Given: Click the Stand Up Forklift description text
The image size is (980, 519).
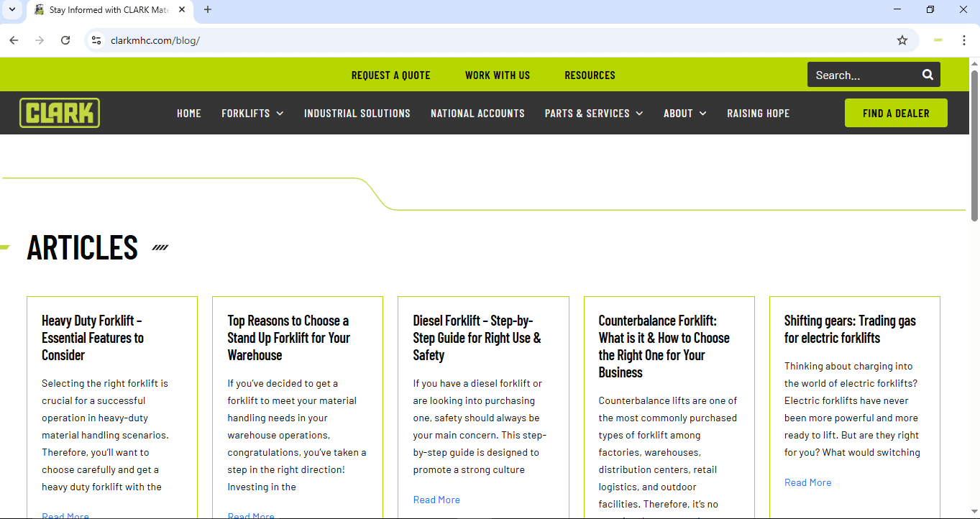Looking at the screenshot, I should [x=297, y=435].
